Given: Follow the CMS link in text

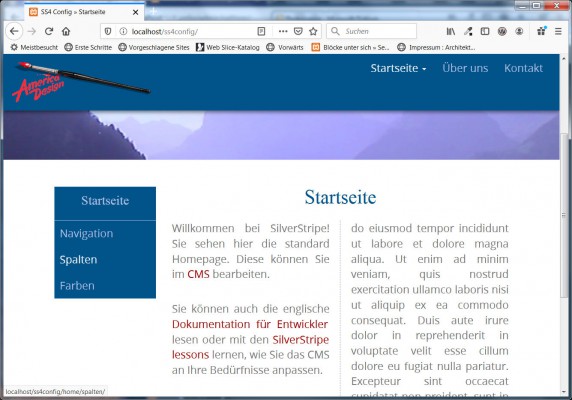Looking at the screenshot, I should coord(198,274).
